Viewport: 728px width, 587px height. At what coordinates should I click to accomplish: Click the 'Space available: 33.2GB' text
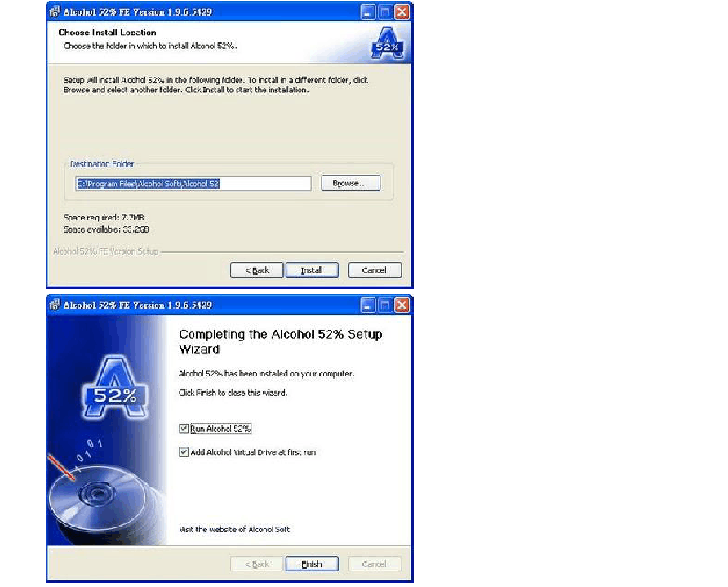[106, 229]
